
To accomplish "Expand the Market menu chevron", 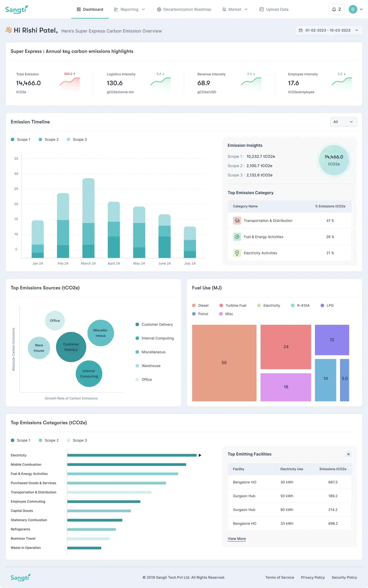I will coord(246,9).
